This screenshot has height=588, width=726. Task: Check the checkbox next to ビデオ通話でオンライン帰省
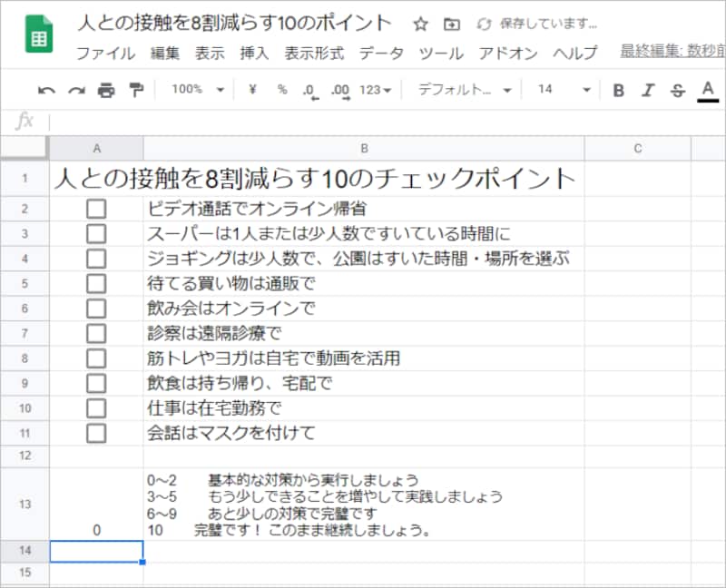pos(98,207)
